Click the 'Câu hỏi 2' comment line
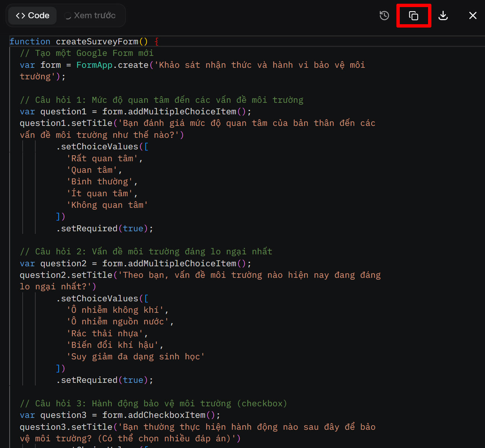This screenshot has height=448, width=485. point(146,252)
